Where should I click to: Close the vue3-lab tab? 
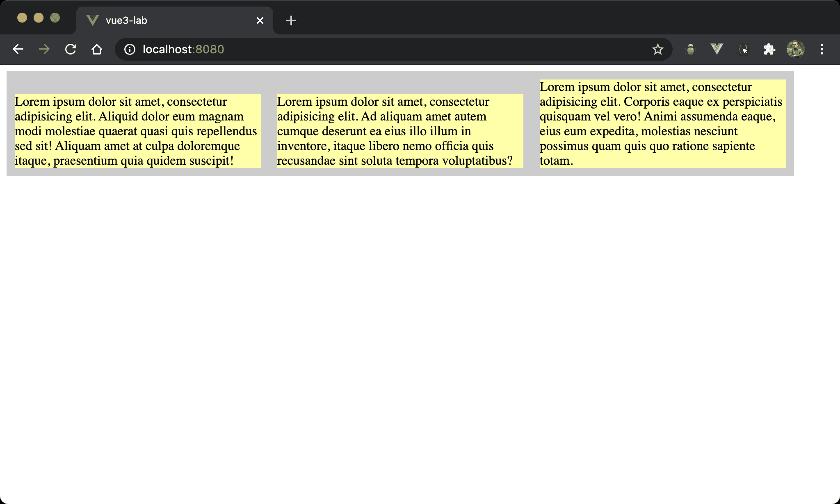click(x=260, y=20)
